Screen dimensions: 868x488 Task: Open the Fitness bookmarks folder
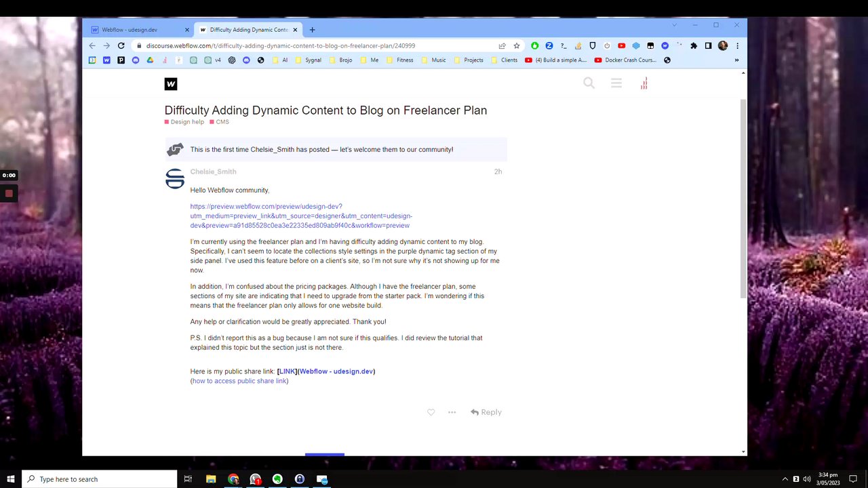click(400, 60)
